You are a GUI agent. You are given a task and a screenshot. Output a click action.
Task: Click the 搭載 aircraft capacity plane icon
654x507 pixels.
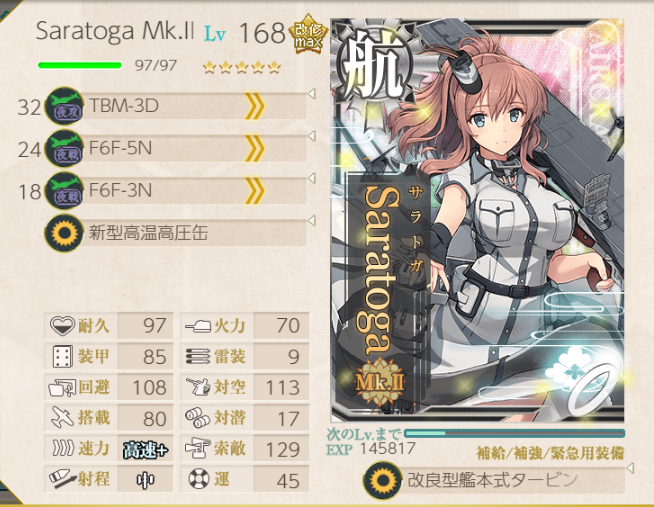click(x=63, y=417)
